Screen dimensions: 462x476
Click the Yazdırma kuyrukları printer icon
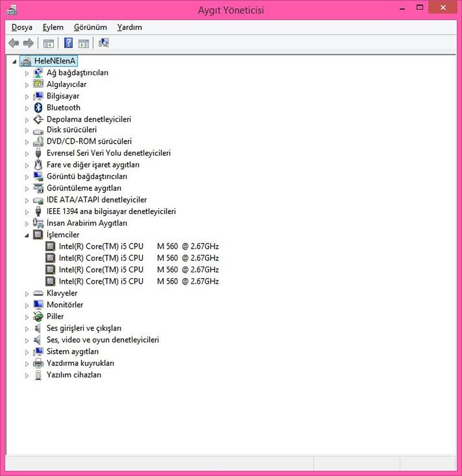point(38,363)
